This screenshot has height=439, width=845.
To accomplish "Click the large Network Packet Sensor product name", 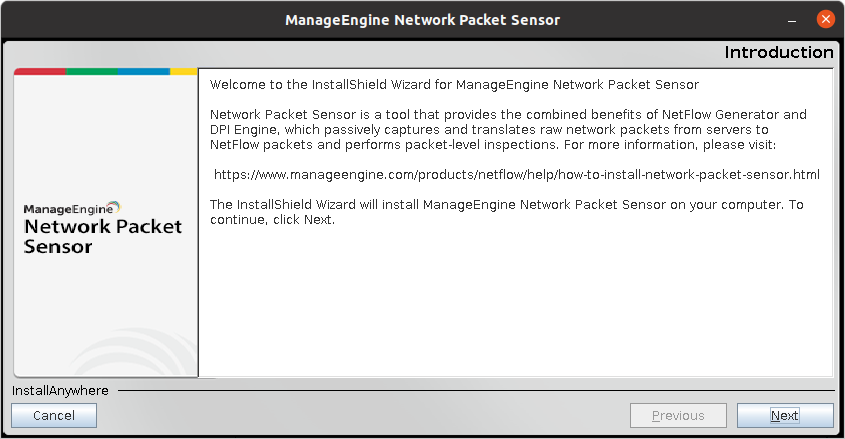I will coord(103,236).
